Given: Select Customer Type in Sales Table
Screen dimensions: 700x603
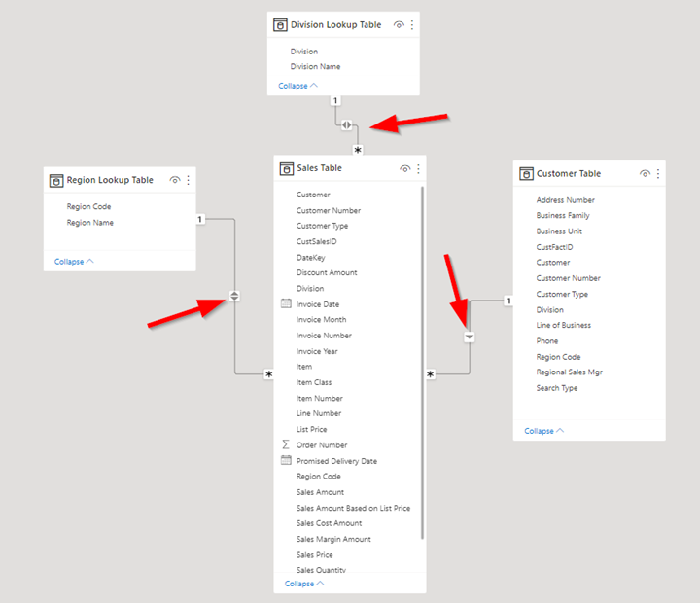Looking at the screenshot, I should 322,226.
